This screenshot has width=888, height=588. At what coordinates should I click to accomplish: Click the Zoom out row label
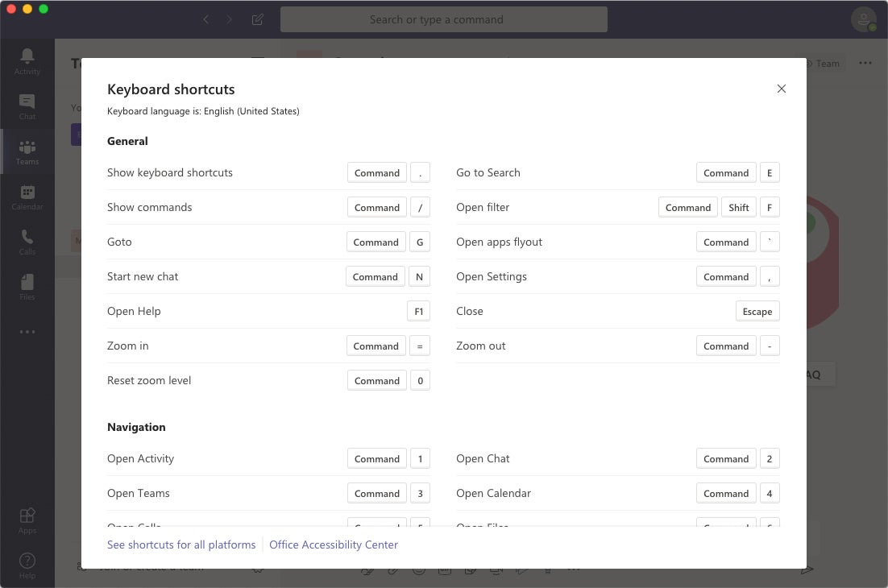[481, 346]
